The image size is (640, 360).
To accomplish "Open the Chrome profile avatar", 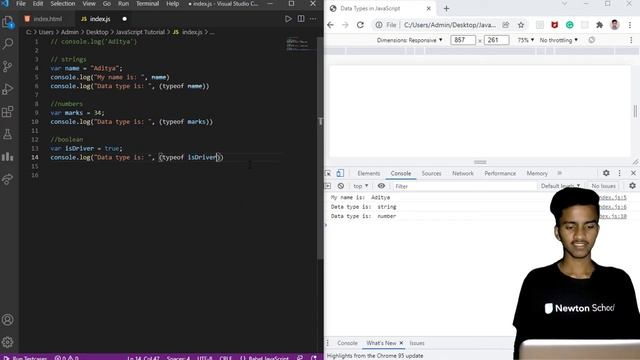I will coord(615,25).
